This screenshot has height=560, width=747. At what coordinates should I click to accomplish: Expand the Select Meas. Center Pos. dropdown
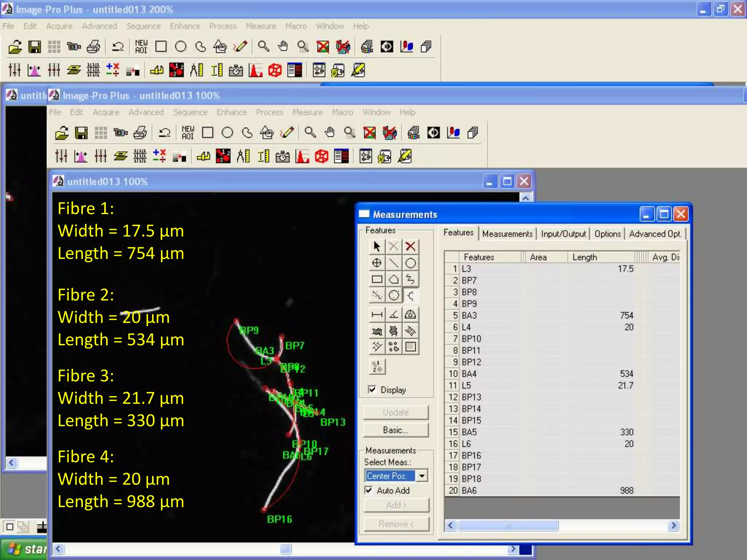(422, 475)
